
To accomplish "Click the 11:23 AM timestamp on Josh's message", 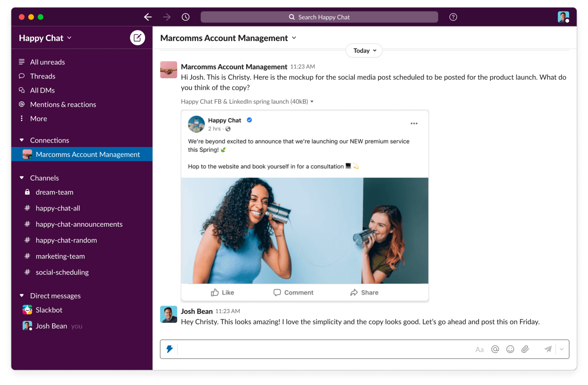I will click(x=227, y=311).
